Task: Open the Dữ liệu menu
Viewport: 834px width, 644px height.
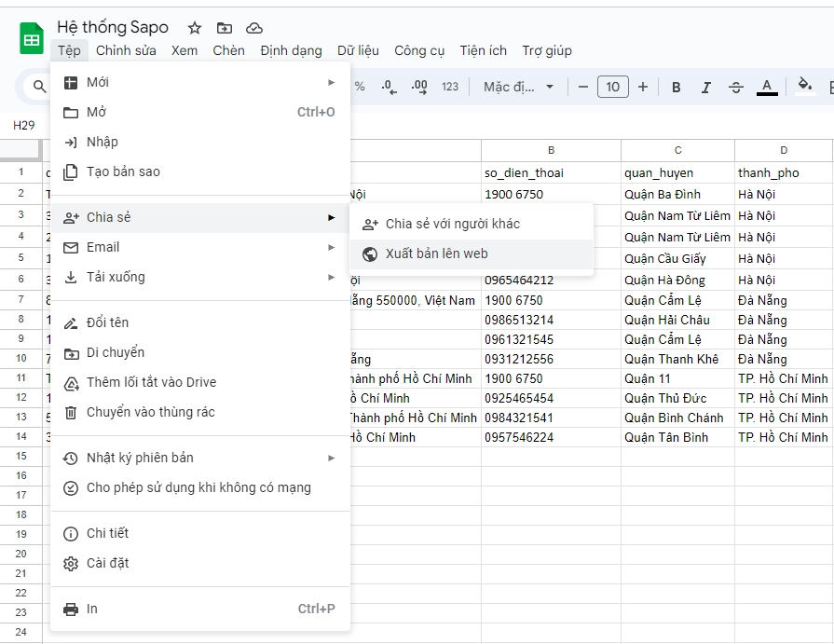Action: [x=358, y=50]
